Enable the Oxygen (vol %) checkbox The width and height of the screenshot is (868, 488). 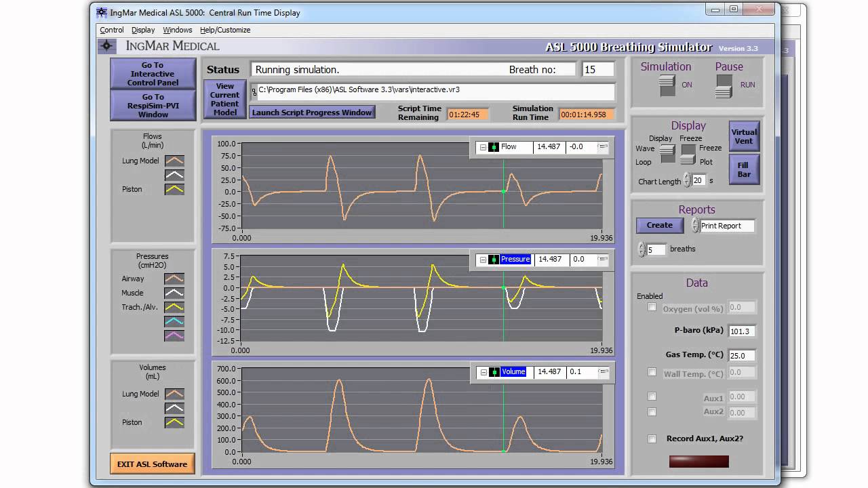(x=652, y=307)
